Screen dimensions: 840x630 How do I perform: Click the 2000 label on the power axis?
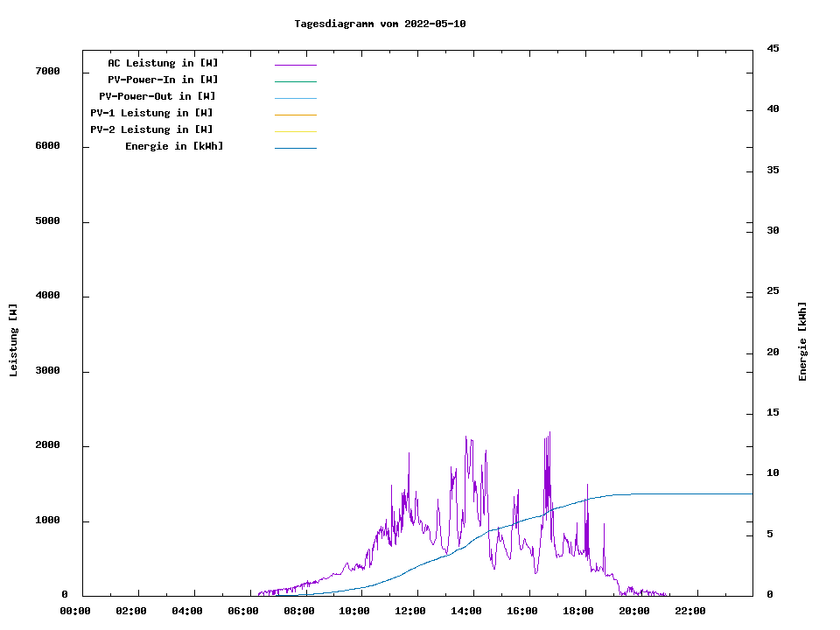click(x=47, y=445)
